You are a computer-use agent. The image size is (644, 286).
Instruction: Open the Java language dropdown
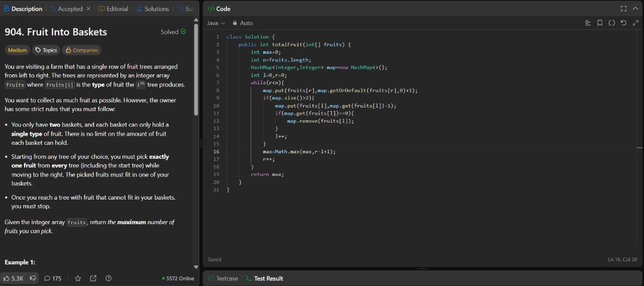tap(216, 23)
